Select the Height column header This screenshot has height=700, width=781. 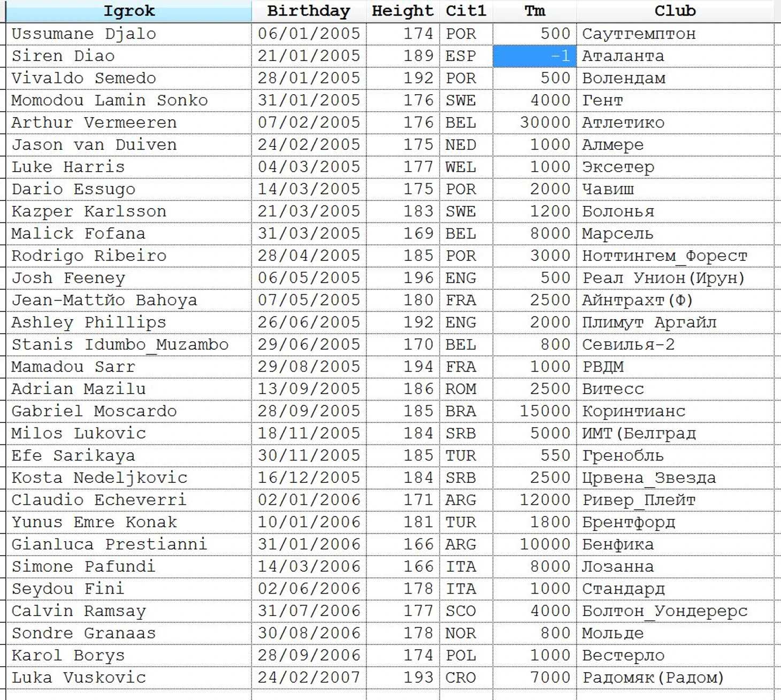(x=403, y=11)
